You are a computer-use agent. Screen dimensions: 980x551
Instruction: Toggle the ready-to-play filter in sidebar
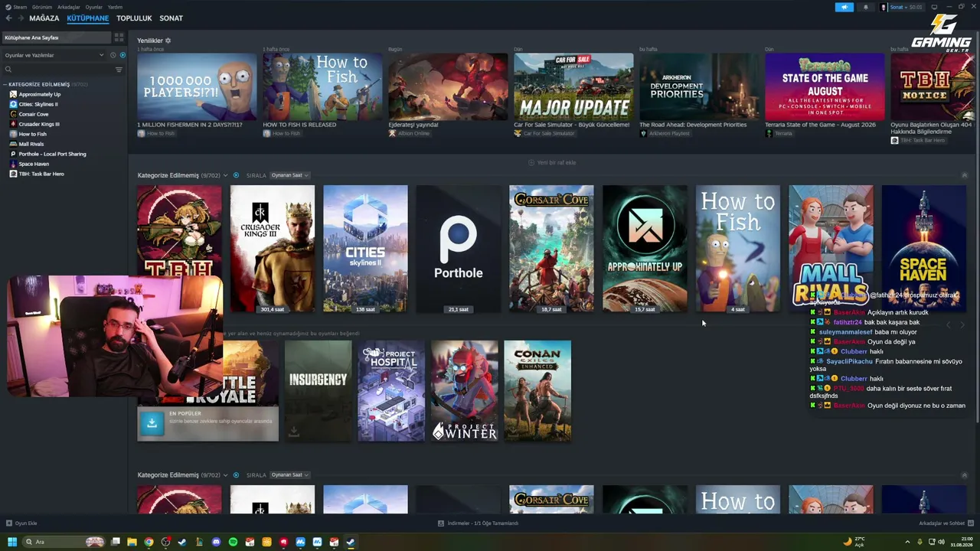point(122,55)
